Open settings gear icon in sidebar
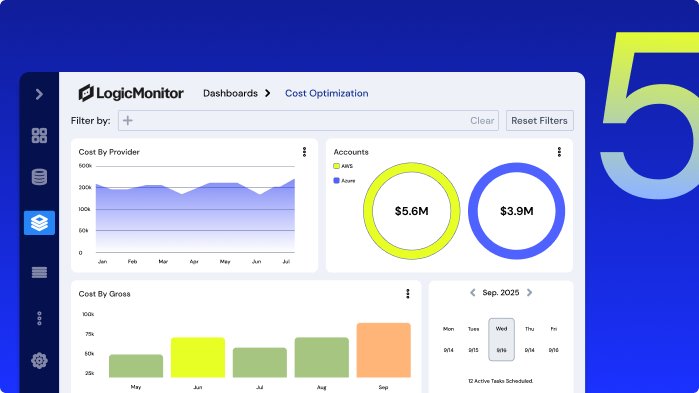Viewport: 699px width, 393px height. point(39,360)
